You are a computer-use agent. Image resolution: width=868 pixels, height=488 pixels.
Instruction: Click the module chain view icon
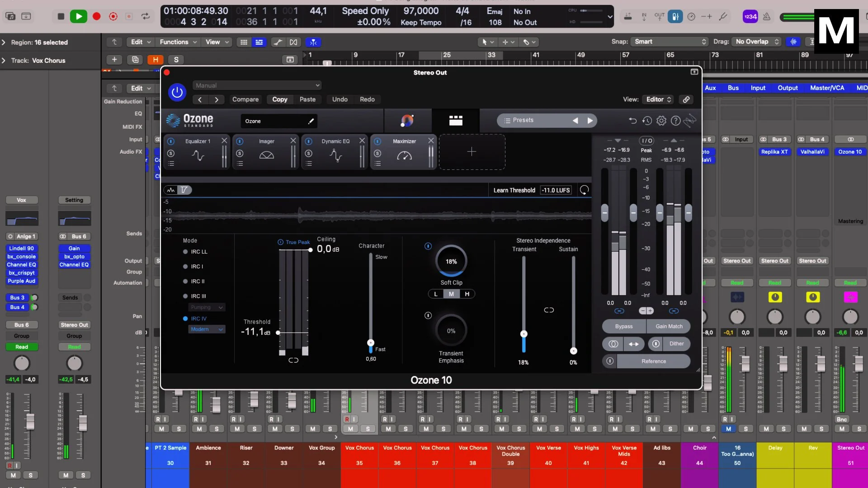[455, 120]
